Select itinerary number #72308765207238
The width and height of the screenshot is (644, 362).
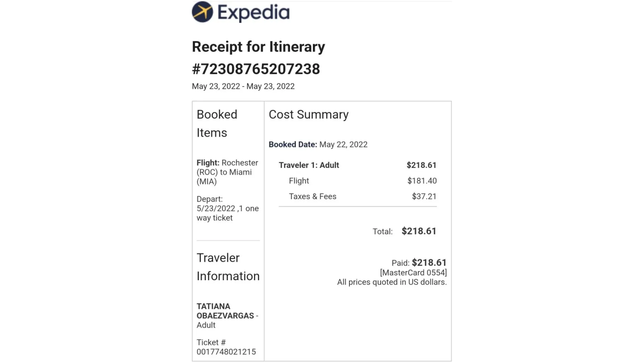click(256, 69)
